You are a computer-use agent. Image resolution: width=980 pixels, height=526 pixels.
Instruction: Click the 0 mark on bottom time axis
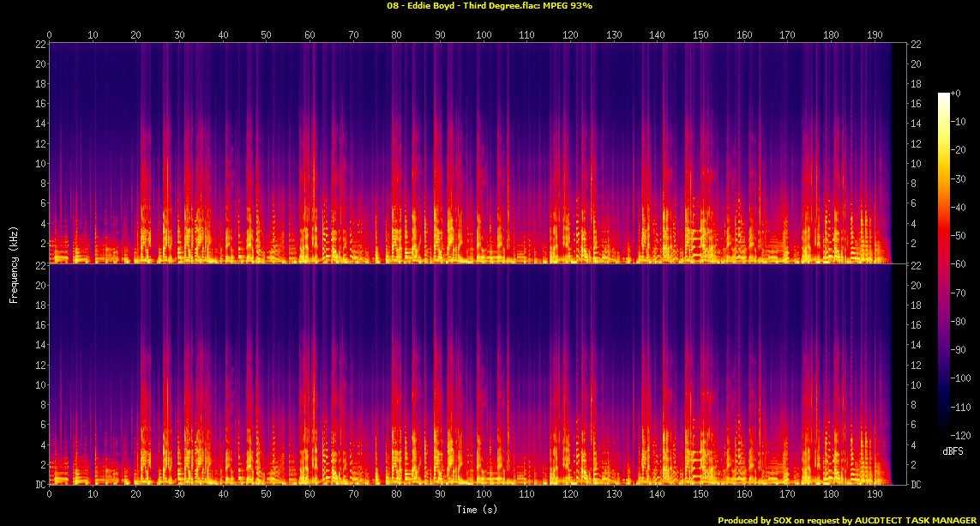(x=50, y=495)
